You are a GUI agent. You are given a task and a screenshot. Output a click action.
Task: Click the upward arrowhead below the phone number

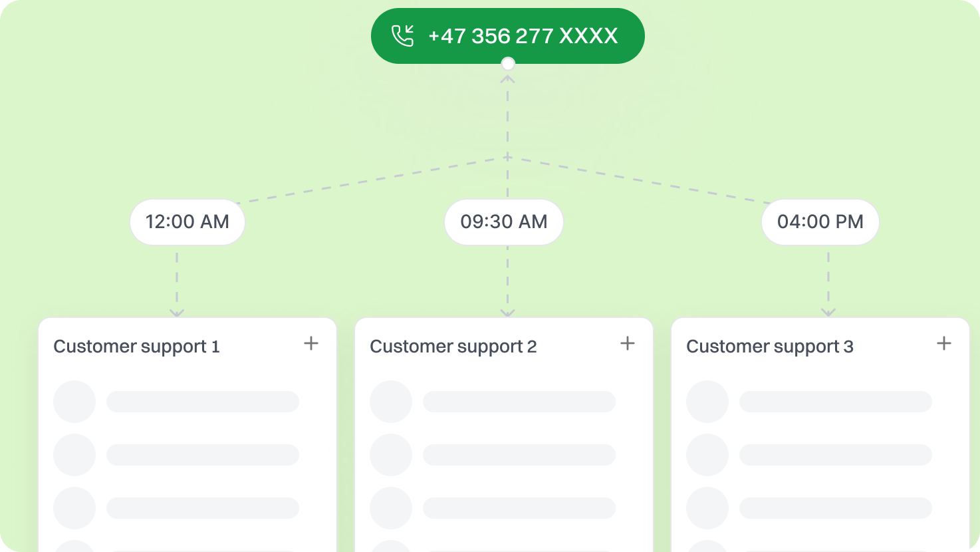coord(508,79)
